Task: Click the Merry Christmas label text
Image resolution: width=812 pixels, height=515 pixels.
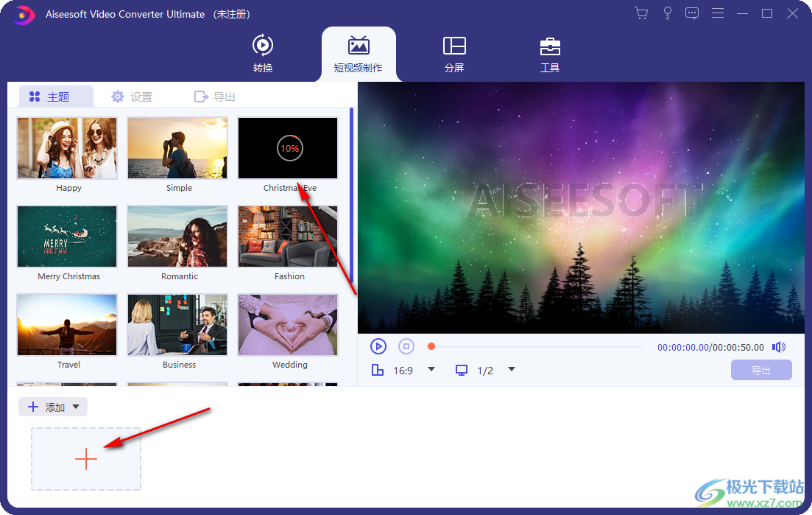Action: coord(69,276)
